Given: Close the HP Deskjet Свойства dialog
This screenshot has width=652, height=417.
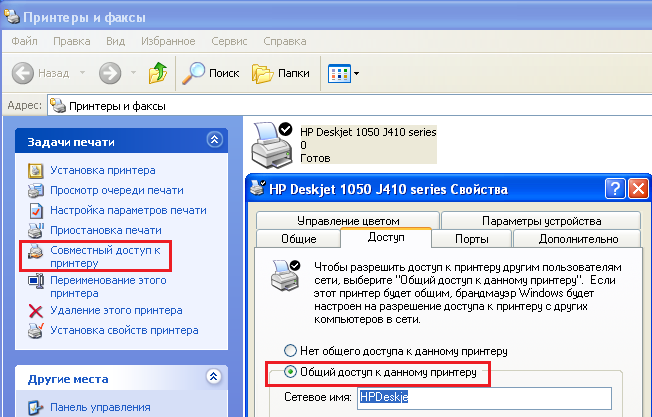Looking at the screenshot, I should pyautogui.click(x=638, y=189).
